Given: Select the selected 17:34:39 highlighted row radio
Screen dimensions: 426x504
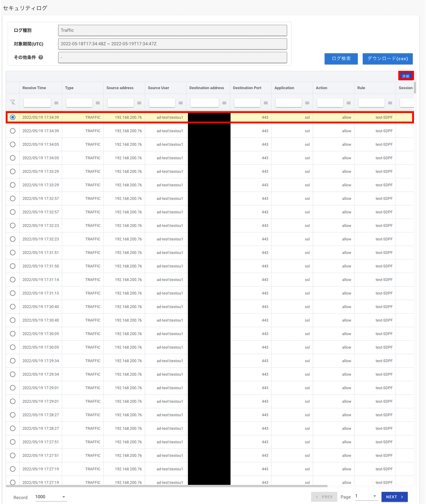Looking at the screenshot, I should pos(13,117).
